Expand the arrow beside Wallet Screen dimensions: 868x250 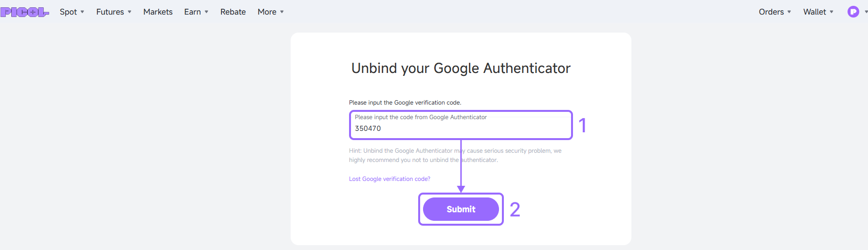pos(831,12)
